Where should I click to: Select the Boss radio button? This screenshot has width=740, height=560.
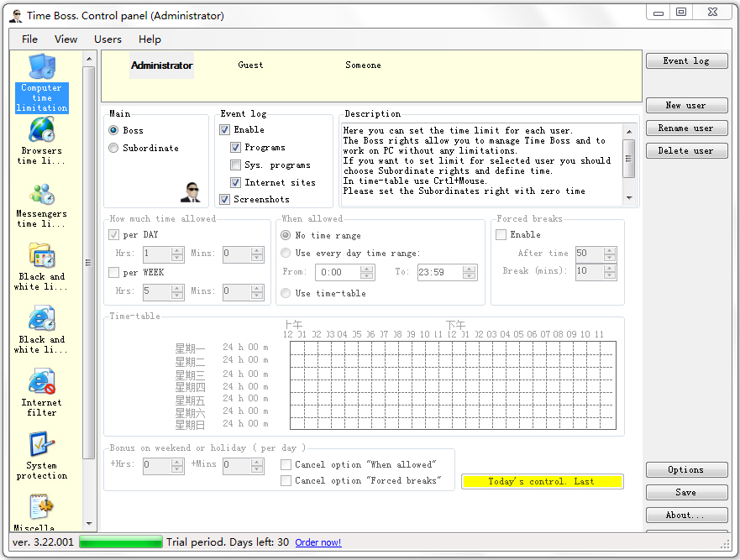[x=113, y=130]
